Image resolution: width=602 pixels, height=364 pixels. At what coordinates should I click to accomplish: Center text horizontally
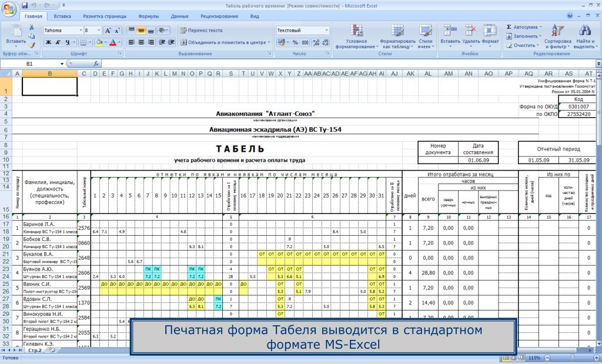141,42
